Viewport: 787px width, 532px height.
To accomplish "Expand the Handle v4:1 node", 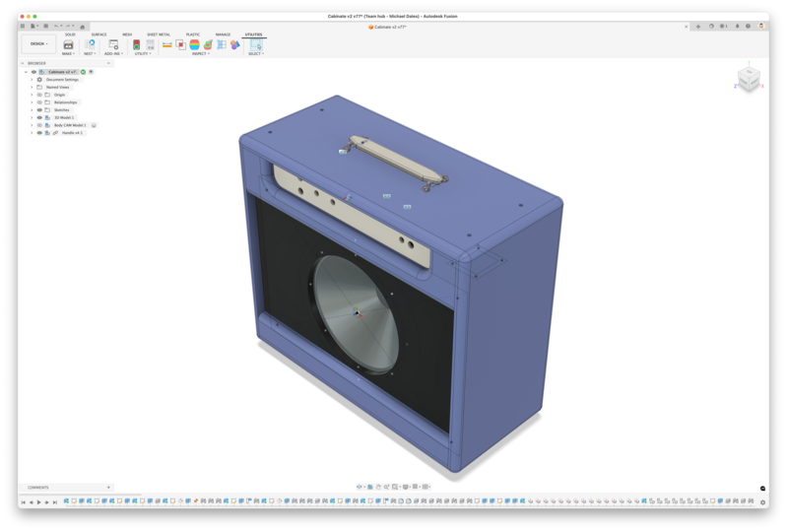I will pos(32,133).
